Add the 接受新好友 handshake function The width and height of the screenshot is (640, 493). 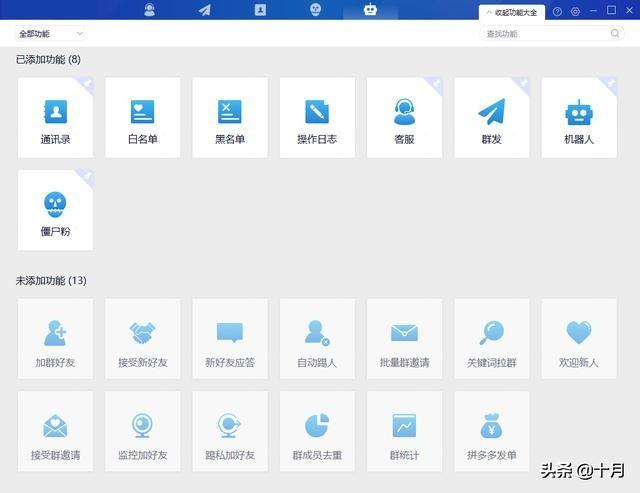[142, 339]
